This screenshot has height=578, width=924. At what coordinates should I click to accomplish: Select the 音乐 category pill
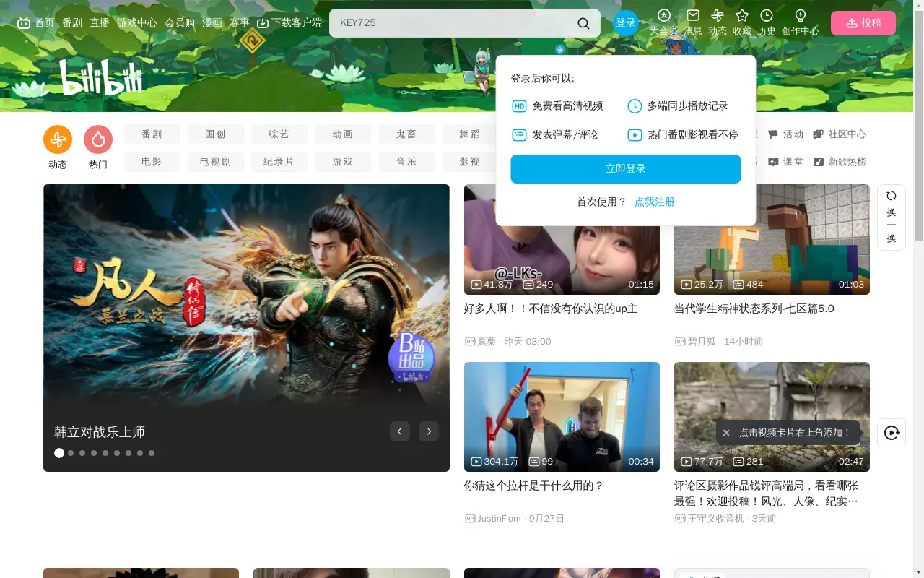point(406,162)
